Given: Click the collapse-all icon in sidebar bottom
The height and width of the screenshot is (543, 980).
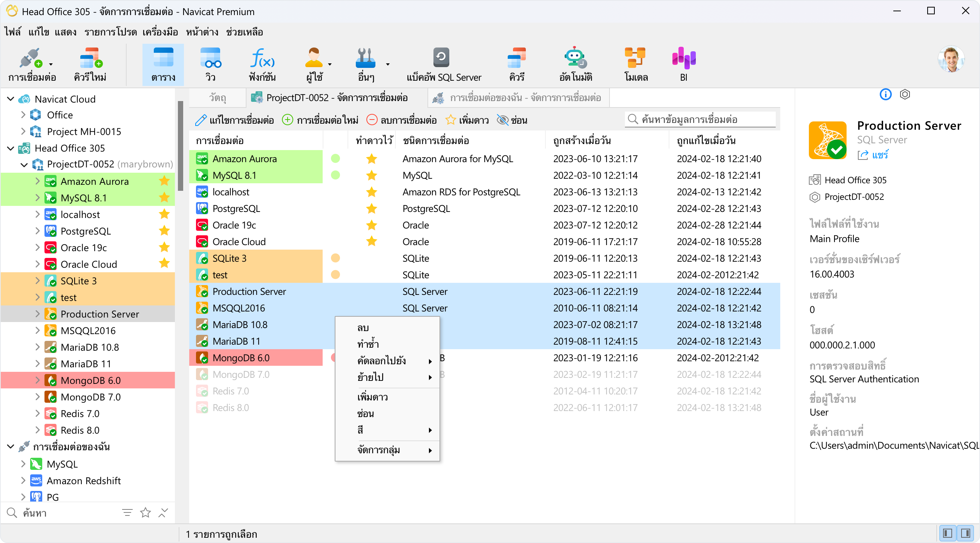Looking at the screenshot, I should pyautogui.click(x=163, y=512).
